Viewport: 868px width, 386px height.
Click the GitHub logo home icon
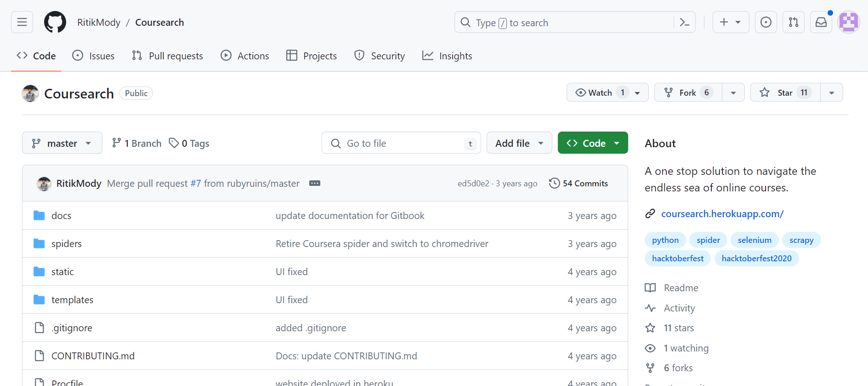coord(55,22)
